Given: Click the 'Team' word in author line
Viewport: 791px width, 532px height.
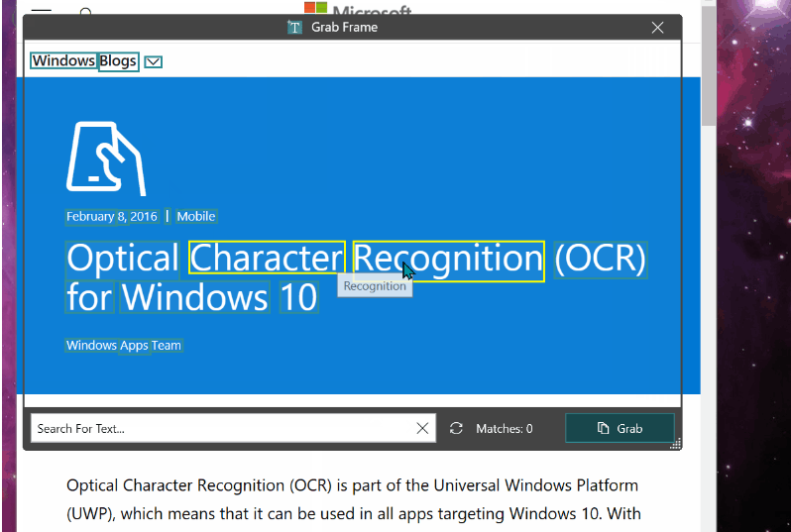Looking at the screenshot, I should (167, 346).
